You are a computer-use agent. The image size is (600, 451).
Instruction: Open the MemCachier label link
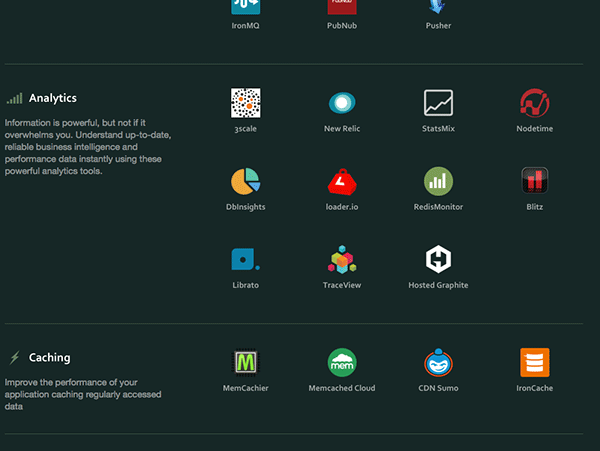click(x=245, y=388)
